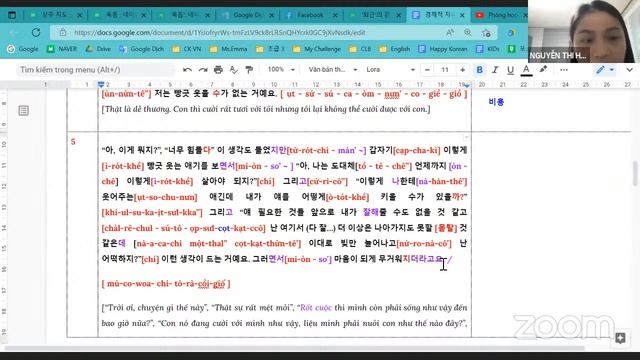Click the left indent marker on ruler
The width and height of the screenshot is (640, 360).
101,84
